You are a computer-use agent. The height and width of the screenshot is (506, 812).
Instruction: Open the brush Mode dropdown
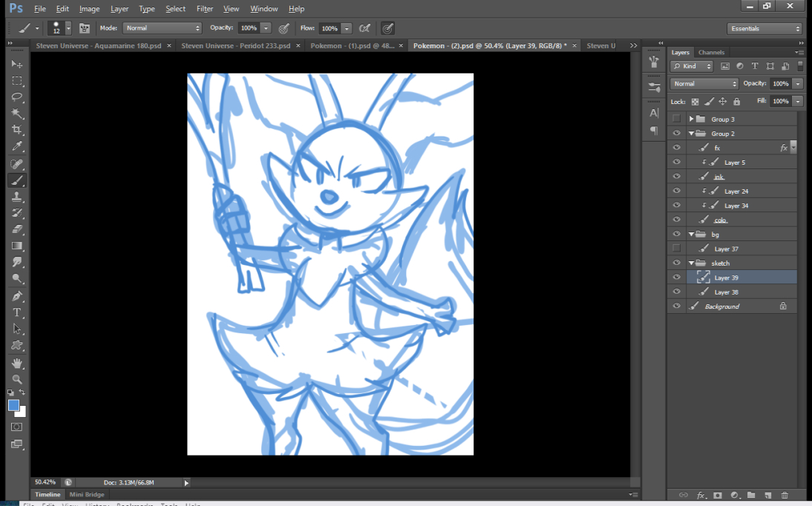point(162,28)
